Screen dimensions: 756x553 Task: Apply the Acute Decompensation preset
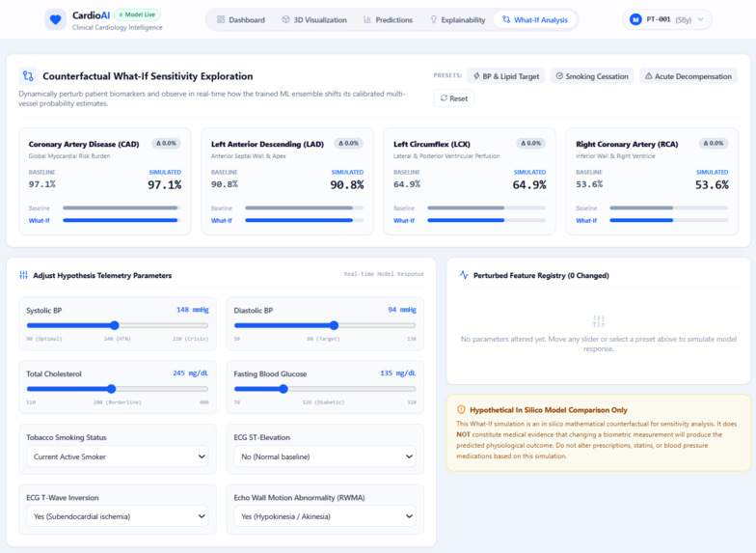point(688,76)
